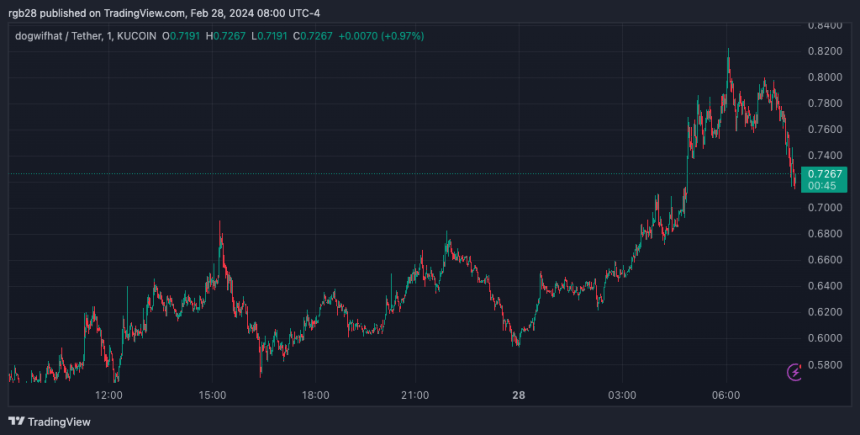Screen dimensions: 860x435
Task: Click the 15:00 time axis label
Action: tap(212, 395)
